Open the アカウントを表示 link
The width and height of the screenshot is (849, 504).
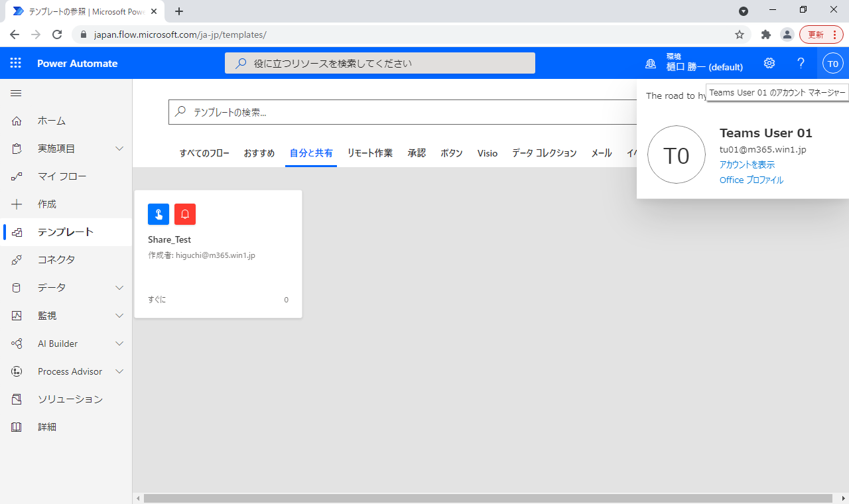coord(747,164)
